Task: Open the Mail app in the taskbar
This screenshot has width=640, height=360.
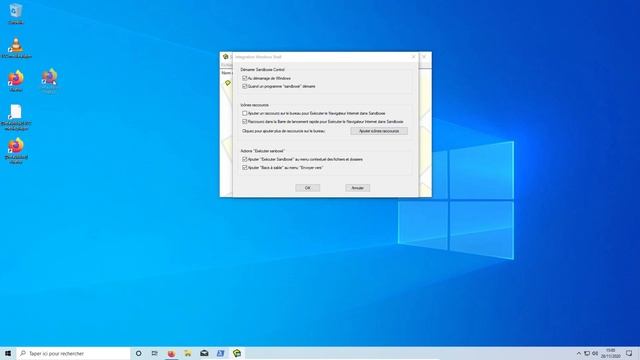Action: coord(204,353)
